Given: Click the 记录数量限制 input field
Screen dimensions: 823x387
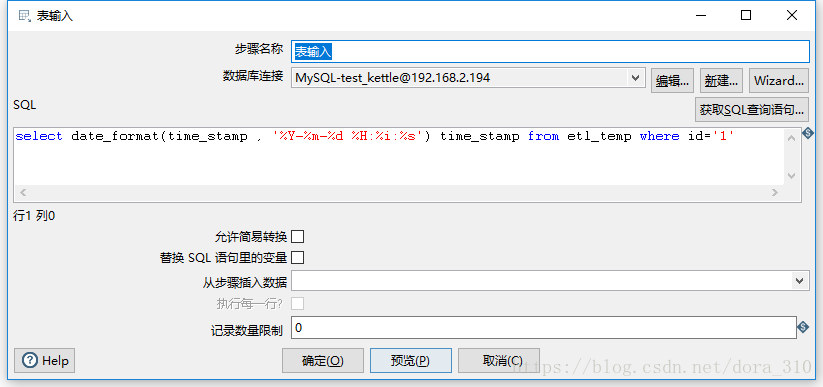Looking at the screenshot, I should (544, 328).
